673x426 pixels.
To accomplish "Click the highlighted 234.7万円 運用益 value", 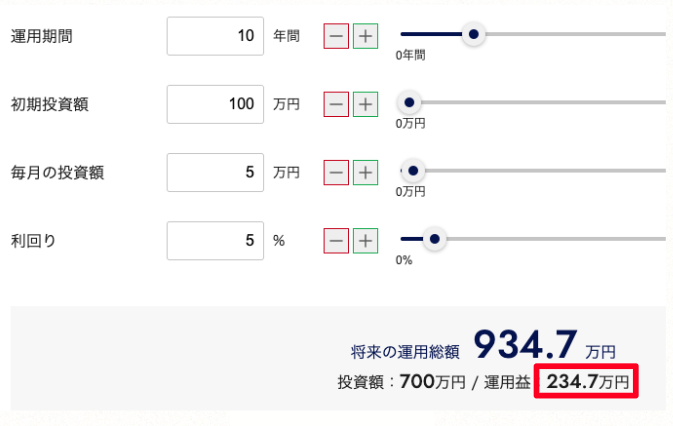I will point(587,381).
